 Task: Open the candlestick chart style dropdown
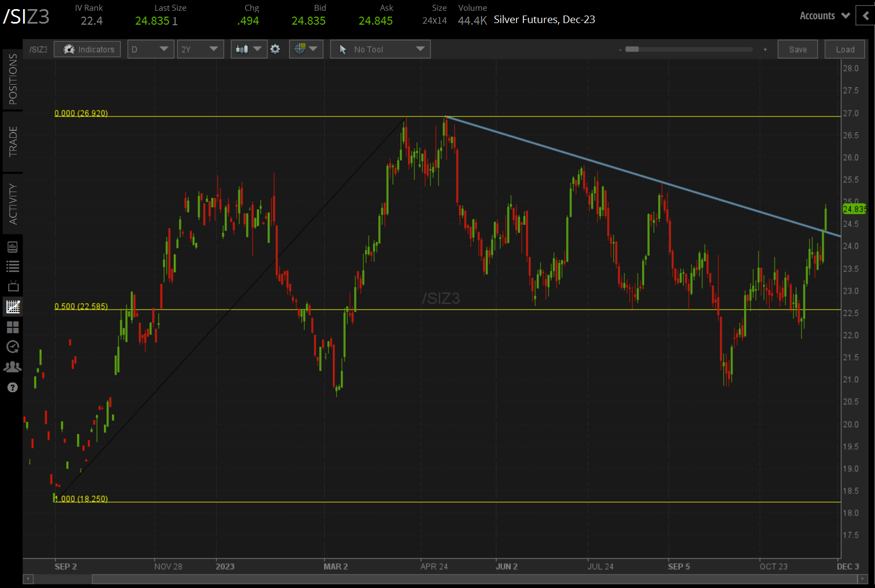click(249, 49)
